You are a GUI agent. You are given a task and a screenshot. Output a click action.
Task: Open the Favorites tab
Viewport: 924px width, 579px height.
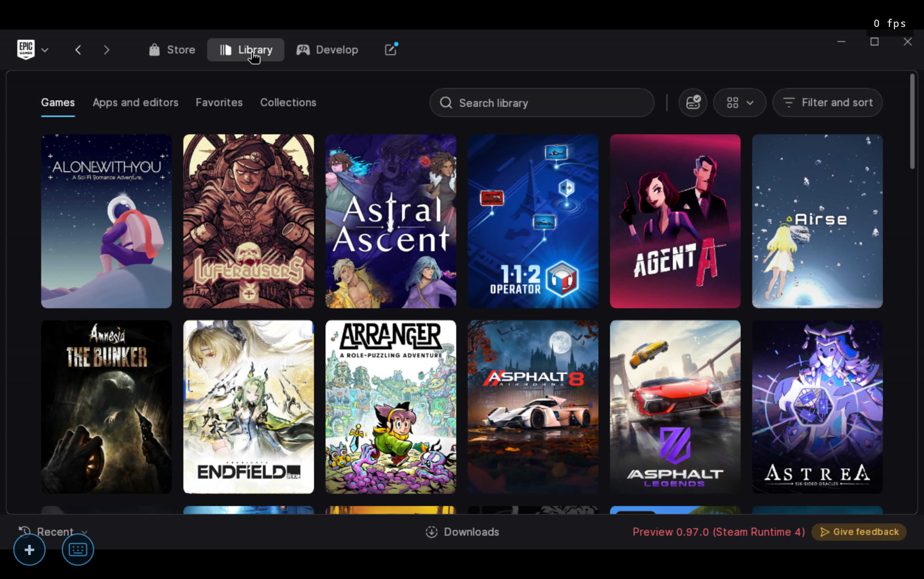pos(219,102)
